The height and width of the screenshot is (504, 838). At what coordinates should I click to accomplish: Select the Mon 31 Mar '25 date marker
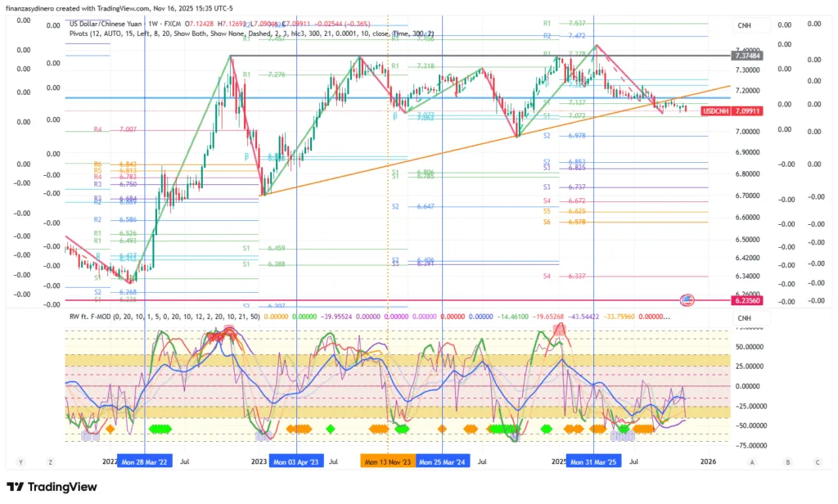pyautogui.click(x=593, y=461)
